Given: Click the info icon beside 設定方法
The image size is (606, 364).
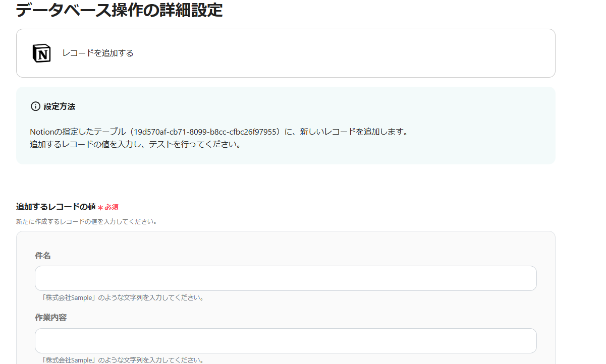Looking at the screenshot, I should click(x=35, y=106).
